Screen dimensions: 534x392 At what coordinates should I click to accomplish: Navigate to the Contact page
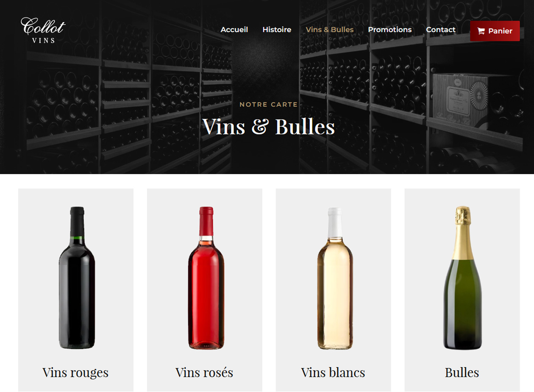[x=441, y=30]
